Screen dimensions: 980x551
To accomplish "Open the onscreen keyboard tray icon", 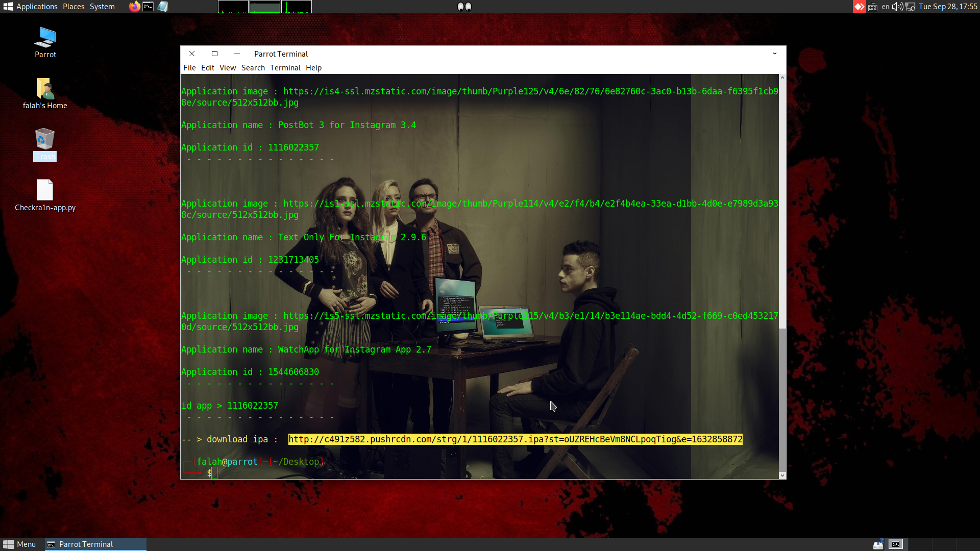I will 873,7.
